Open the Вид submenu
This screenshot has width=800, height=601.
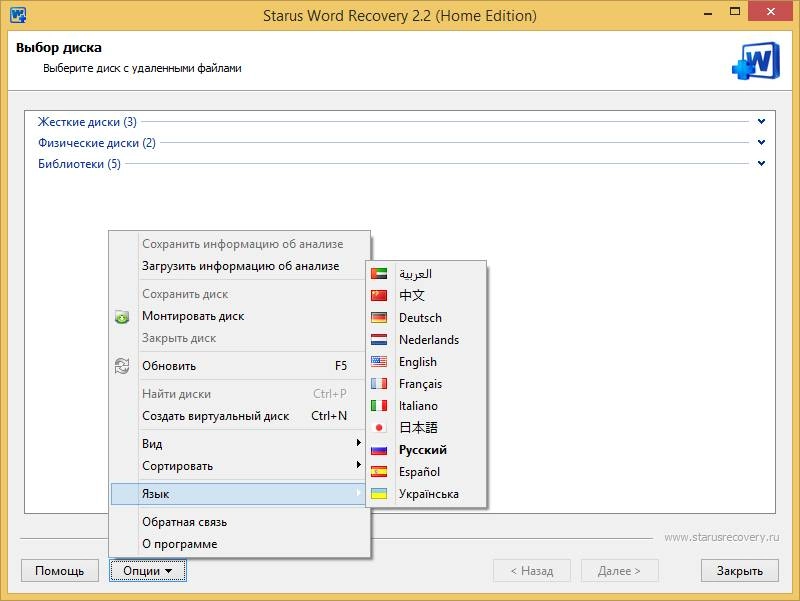tap(238, 444)
